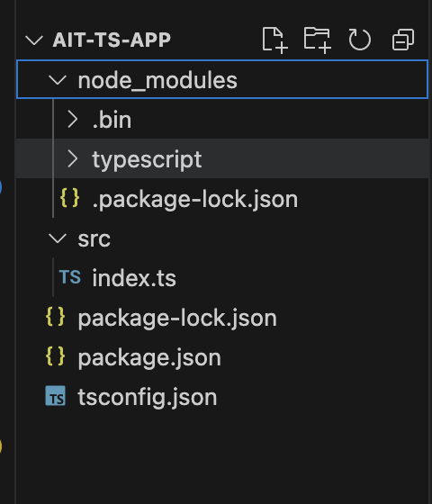Refresh the Explorer file tree

point(360,40)
